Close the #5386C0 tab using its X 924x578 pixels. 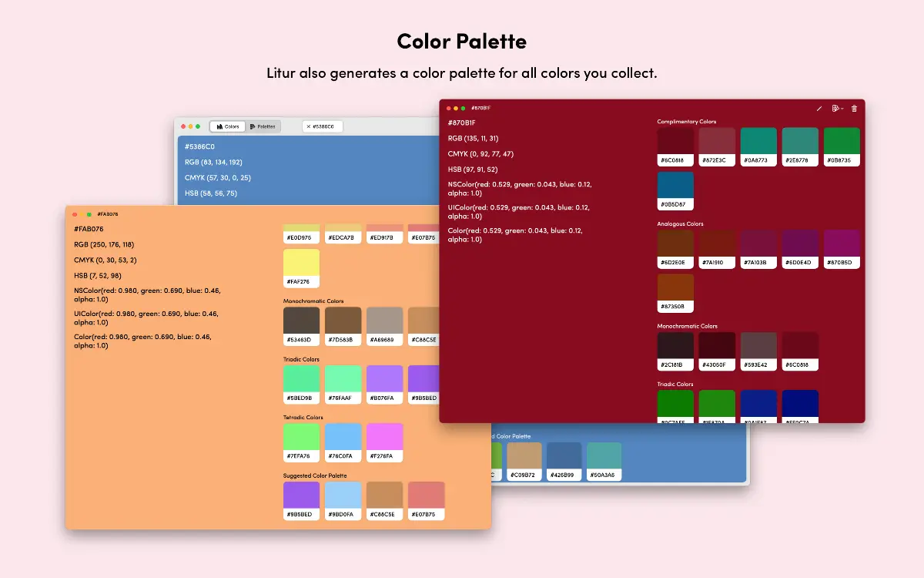click(309, 126)
